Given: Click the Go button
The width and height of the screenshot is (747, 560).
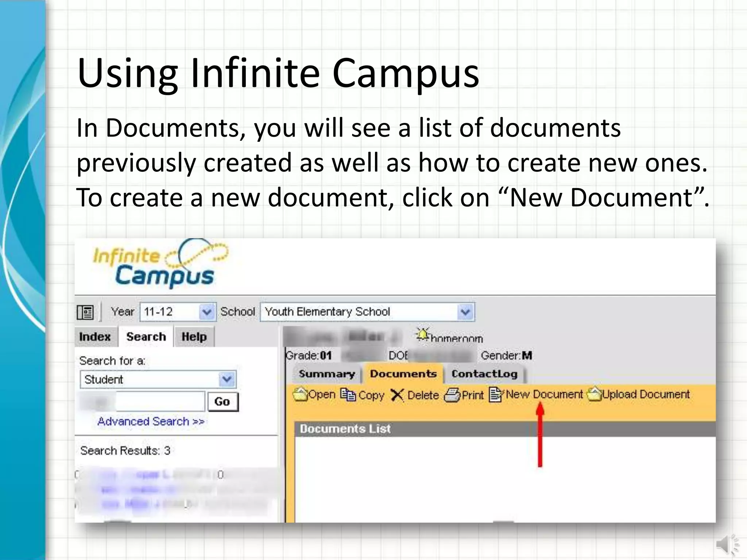Looking at the screenshot, I should click(222, 401).
